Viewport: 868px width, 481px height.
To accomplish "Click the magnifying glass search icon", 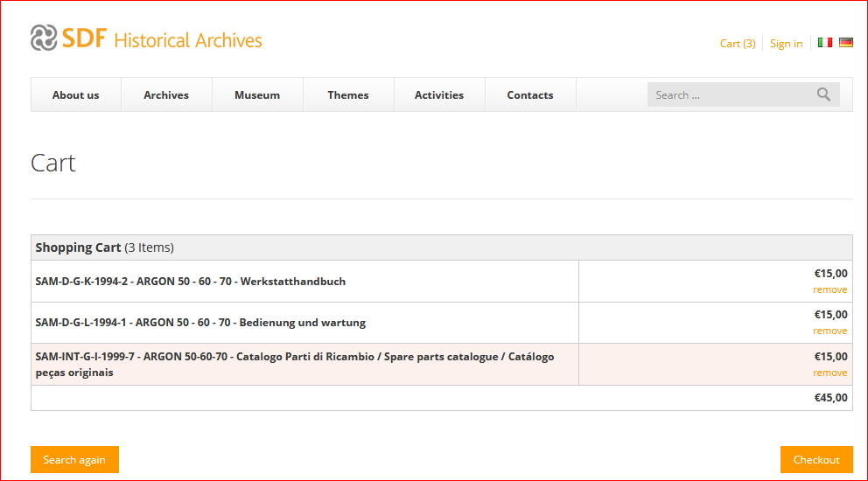I will 823,94.
